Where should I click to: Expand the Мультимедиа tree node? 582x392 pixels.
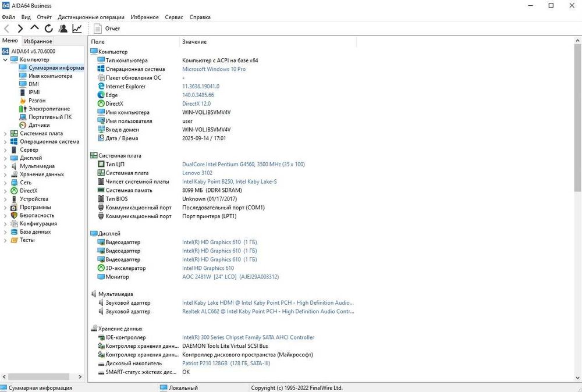5,166
